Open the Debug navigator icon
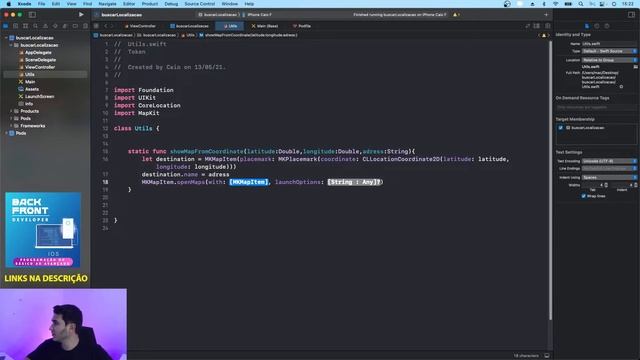This screenshot has height=360, width=640. click(65, 26)
